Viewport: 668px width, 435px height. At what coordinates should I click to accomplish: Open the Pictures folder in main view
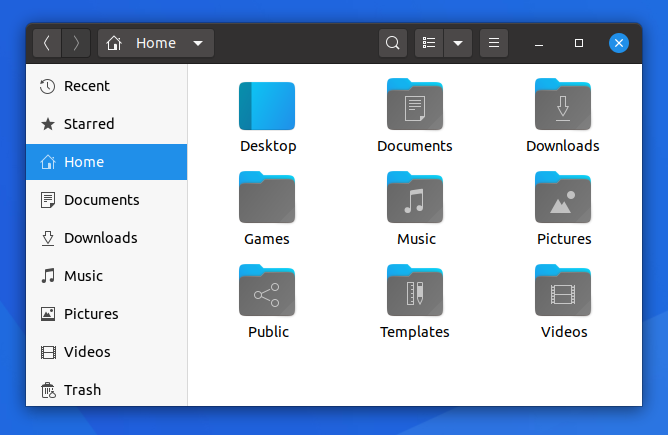coord(563,198)
